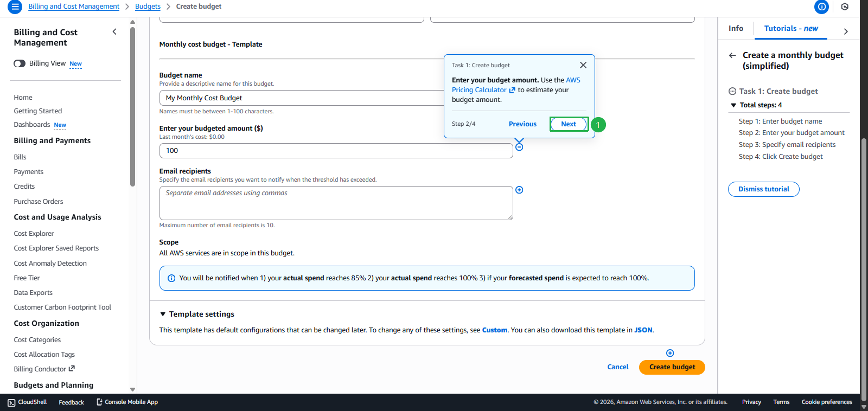Open the AWS Pricing Calculator link
The height and width of the screenshot is (411, 868).
480,90
